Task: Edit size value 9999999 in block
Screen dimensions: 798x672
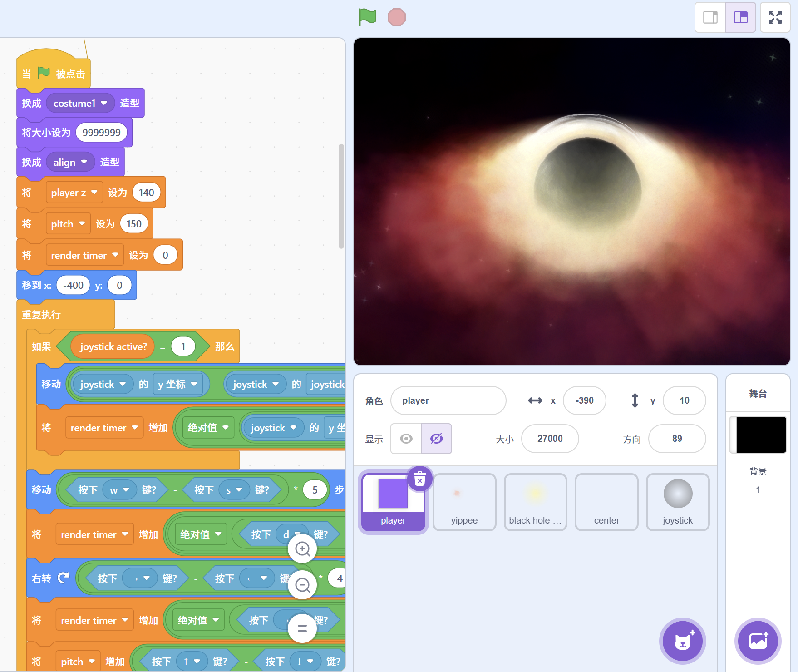Action: [101, 133]
